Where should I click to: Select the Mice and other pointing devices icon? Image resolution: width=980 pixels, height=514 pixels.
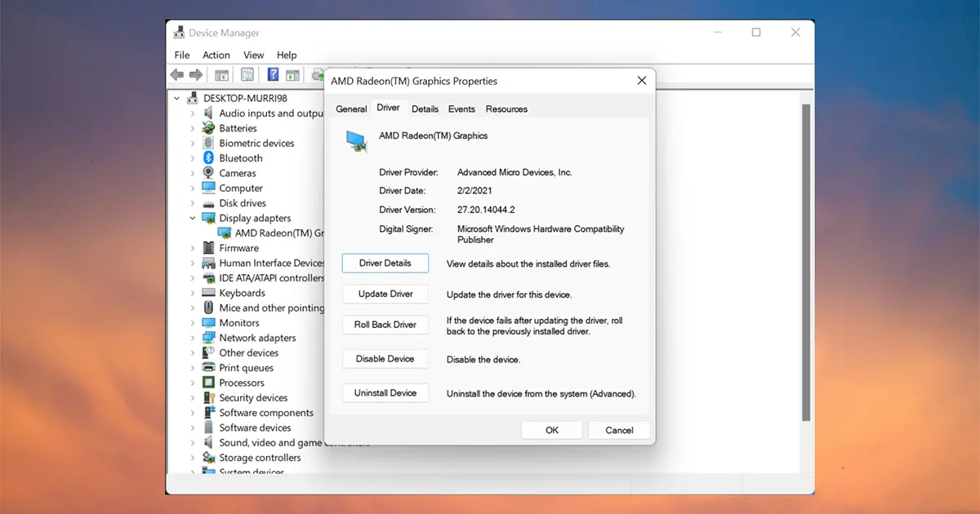click(209, 308)
